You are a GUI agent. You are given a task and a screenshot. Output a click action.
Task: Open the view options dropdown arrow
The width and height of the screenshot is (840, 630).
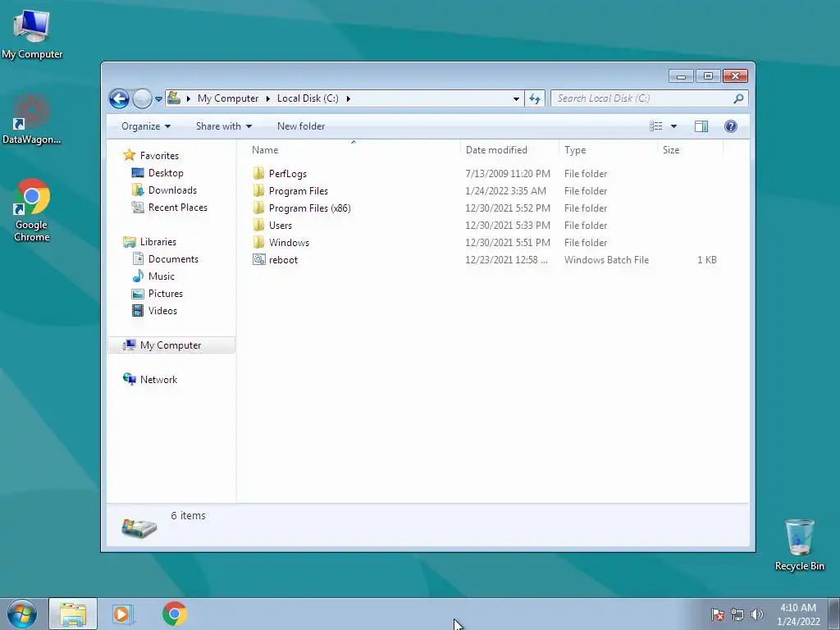click(x=674, y=126)
